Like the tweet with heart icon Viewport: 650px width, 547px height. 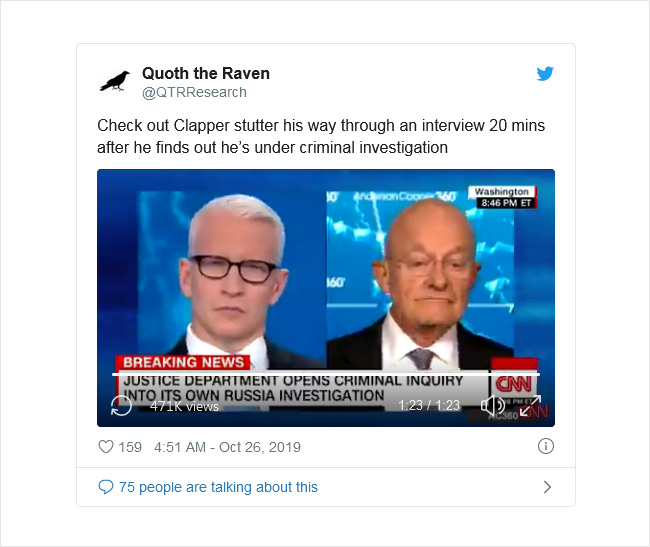click(106, 447)
